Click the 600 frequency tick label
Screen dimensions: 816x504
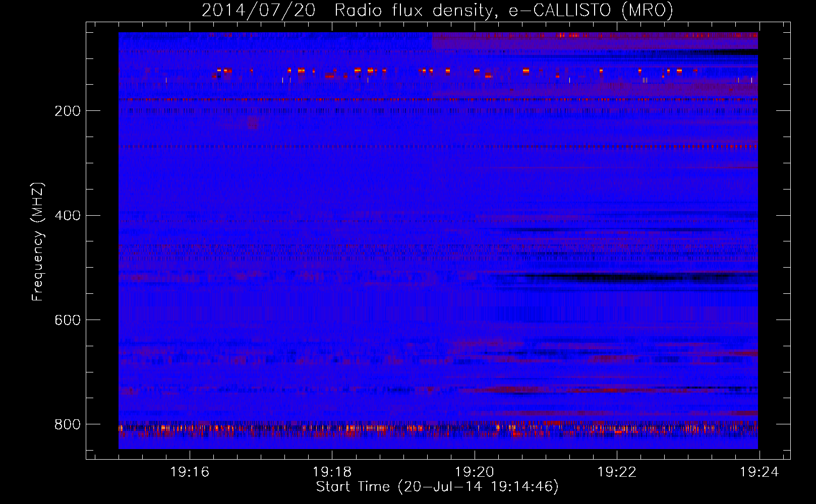pos(68,321)
